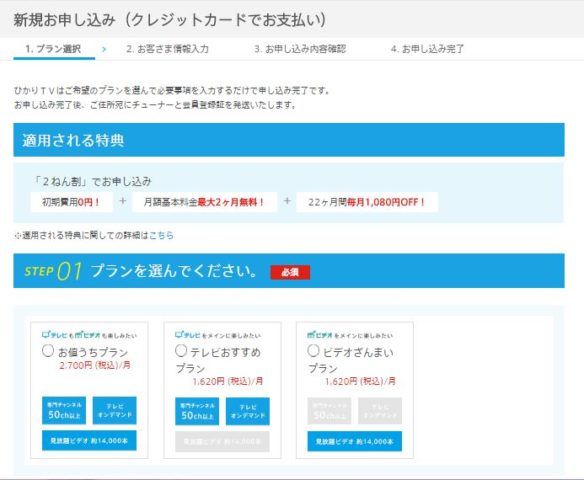Click the 2,700円 (税込)/月 price
This screenshot has height=480, width=584.
pyautogui.click(x=95, y=365)
